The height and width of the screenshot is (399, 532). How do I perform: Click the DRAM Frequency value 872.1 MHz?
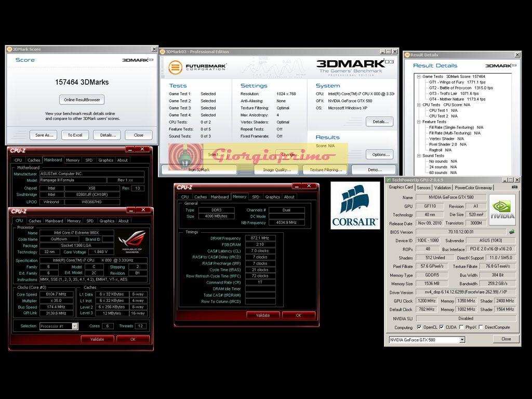260,238
